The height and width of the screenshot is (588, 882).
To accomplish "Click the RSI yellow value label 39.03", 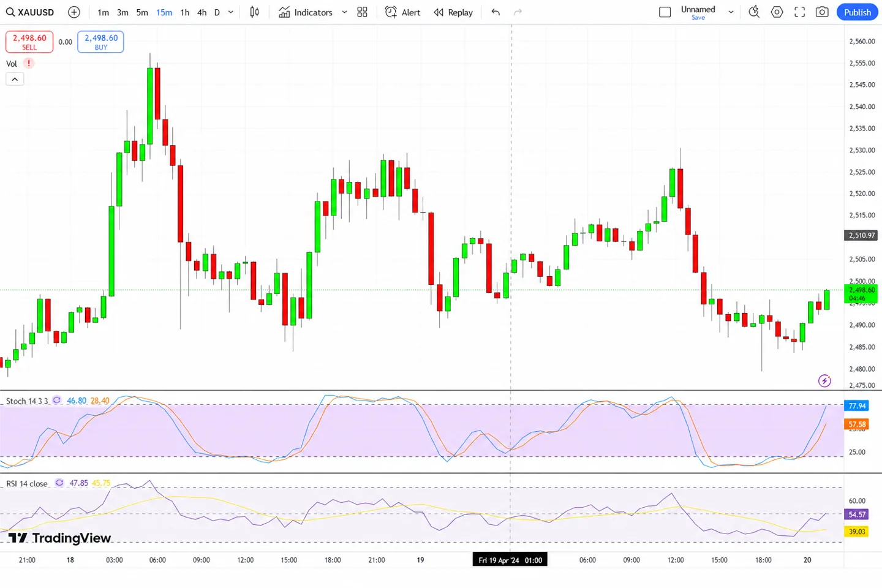I will [x=857, y=531].
